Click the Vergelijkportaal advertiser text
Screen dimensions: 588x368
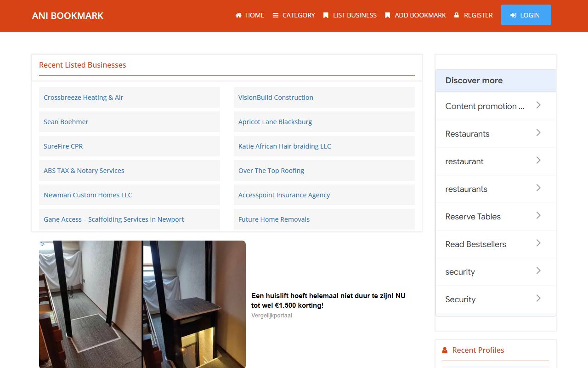click(271, 316)
